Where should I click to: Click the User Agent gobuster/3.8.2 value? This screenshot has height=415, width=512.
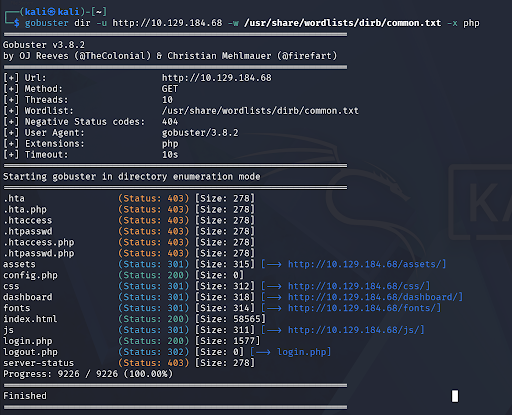[x=200, y=133]
